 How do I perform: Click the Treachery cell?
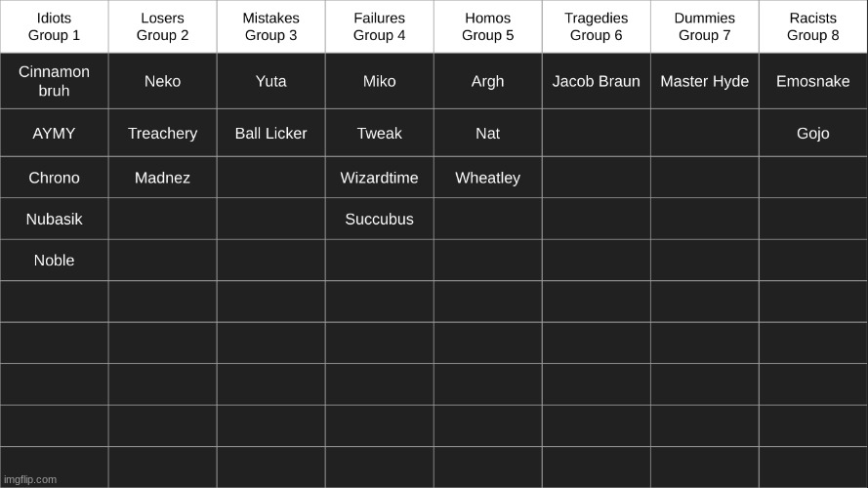[163, 134]
